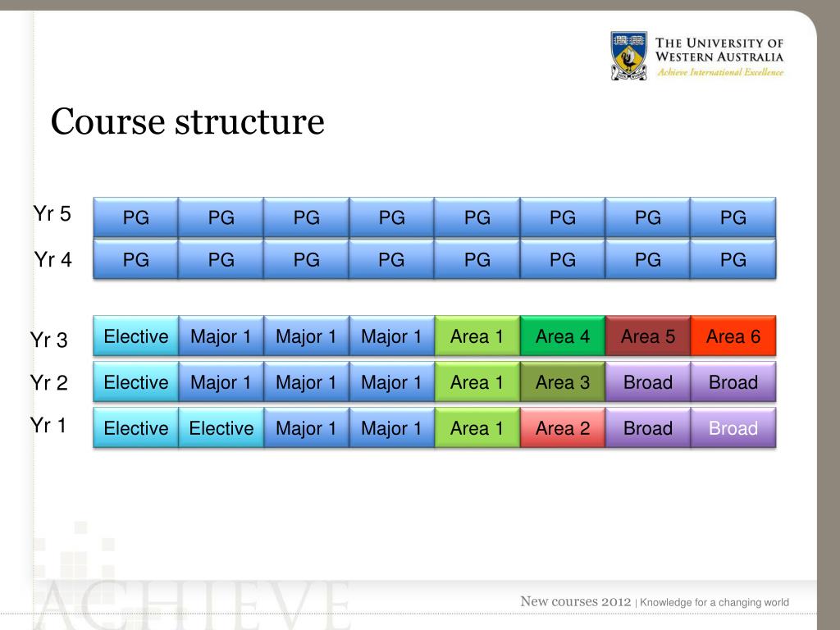
Task: Select the "Course structure" slide title
Action: (188, 121)
